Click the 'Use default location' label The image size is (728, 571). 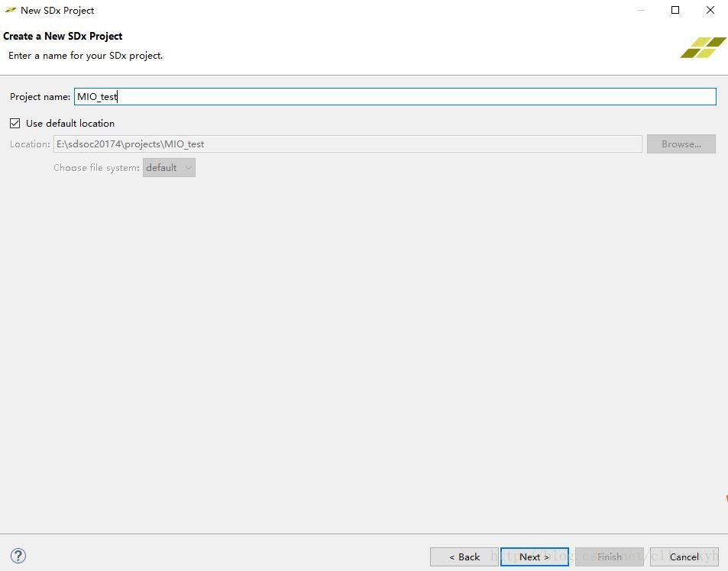point(70,124)
